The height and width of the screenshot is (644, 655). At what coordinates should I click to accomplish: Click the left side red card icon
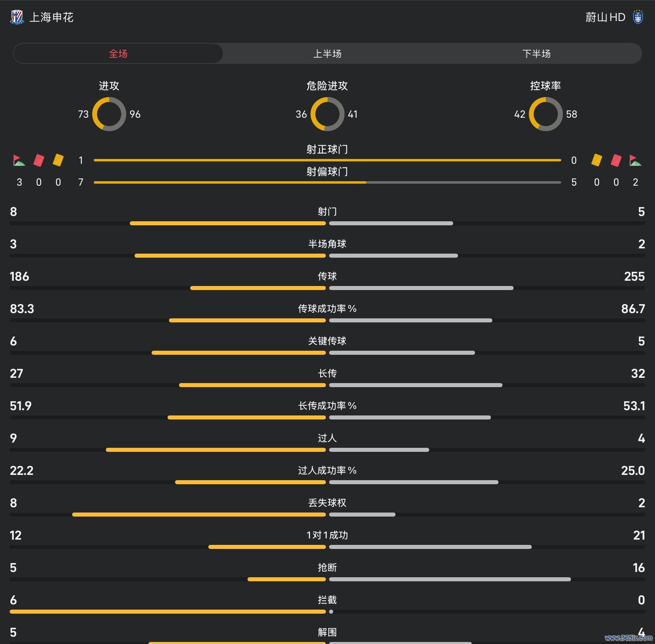[x=39, y=160]
